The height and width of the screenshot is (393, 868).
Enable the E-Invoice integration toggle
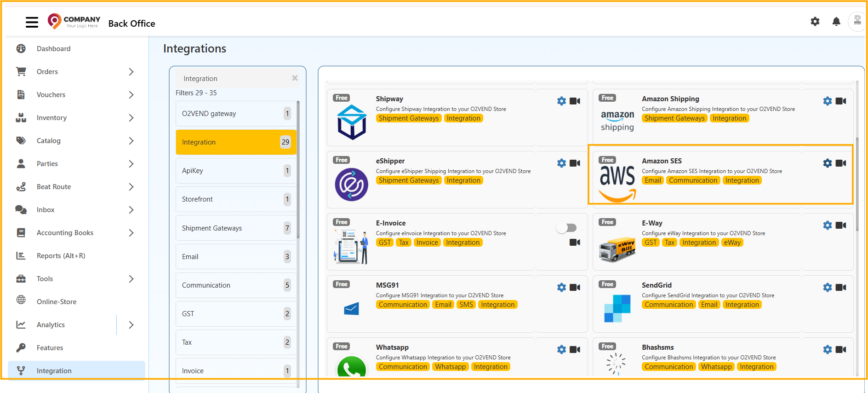point(566,228)
